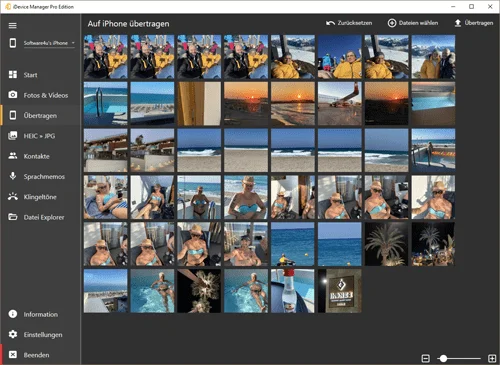Screen dimensions: 500x365
Task: Click the Übertragen upload arrow icon
Action: [x=458, y=23]
